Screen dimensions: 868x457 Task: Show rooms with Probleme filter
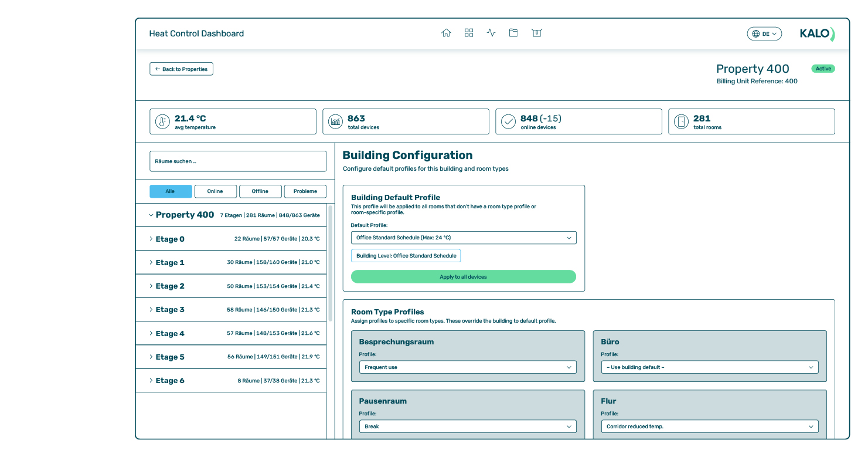pos(305,191)
